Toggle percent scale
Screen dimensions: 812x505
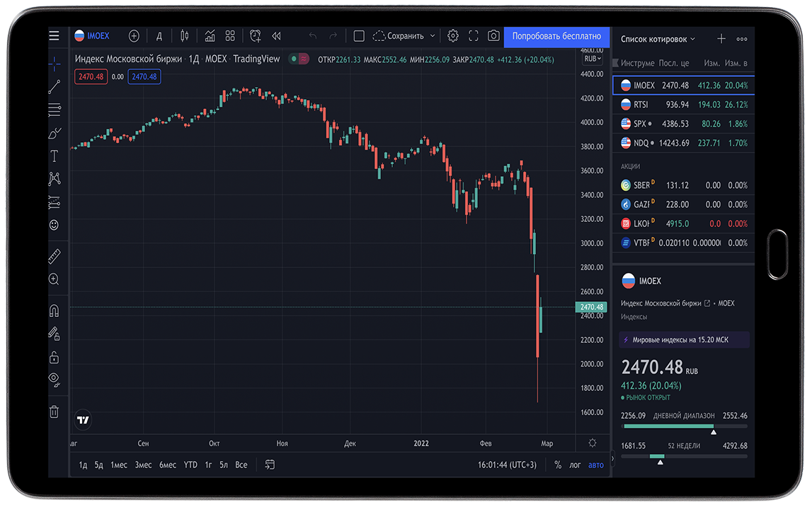[x=558, y=465]
